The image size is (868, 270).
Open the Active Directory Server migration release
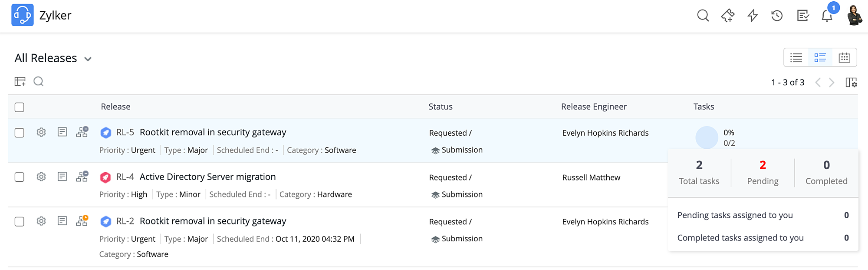click(x=207, y=177)
